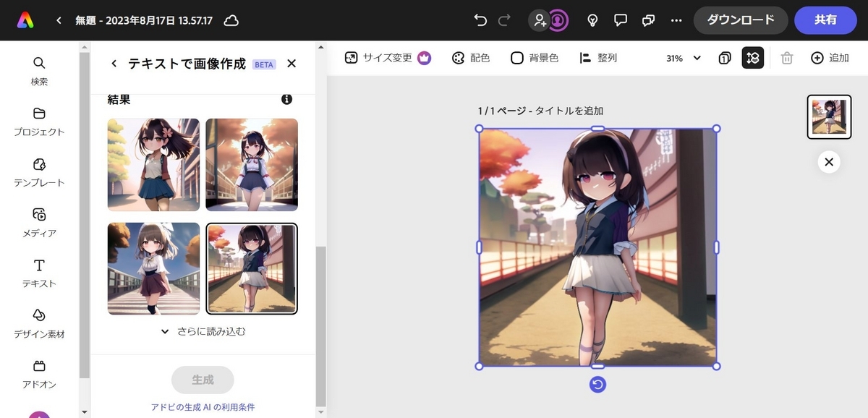Click the page count icon
Screen dimensions: 868x418
tap(725, 58)
